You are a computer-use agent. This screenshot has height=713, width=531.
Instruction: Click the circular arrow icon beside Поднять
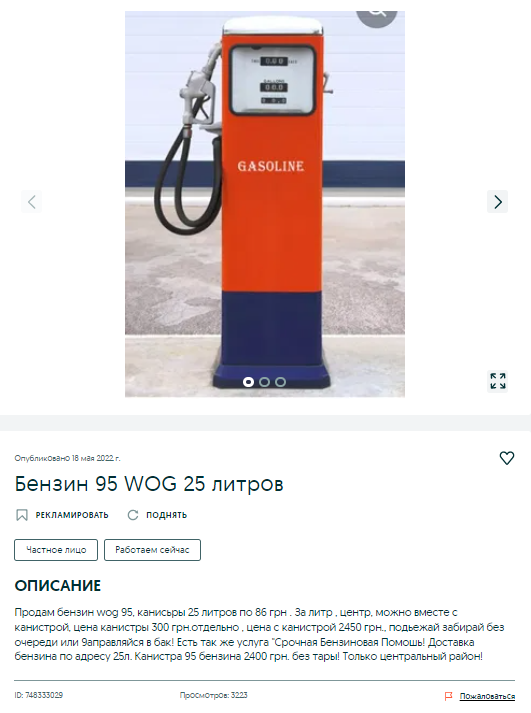pos(133,515)
